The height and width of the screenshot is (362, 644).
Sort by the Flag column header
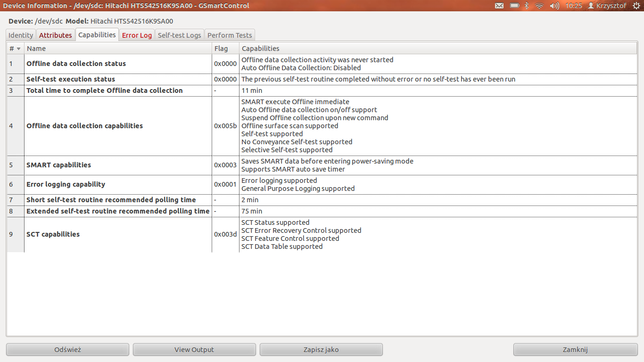[x=226, y=49]
